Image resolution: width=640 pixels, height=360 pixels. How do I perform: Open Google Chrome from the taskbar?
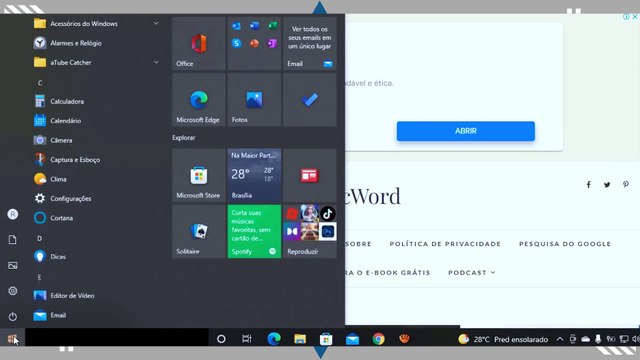pos(378,339)
